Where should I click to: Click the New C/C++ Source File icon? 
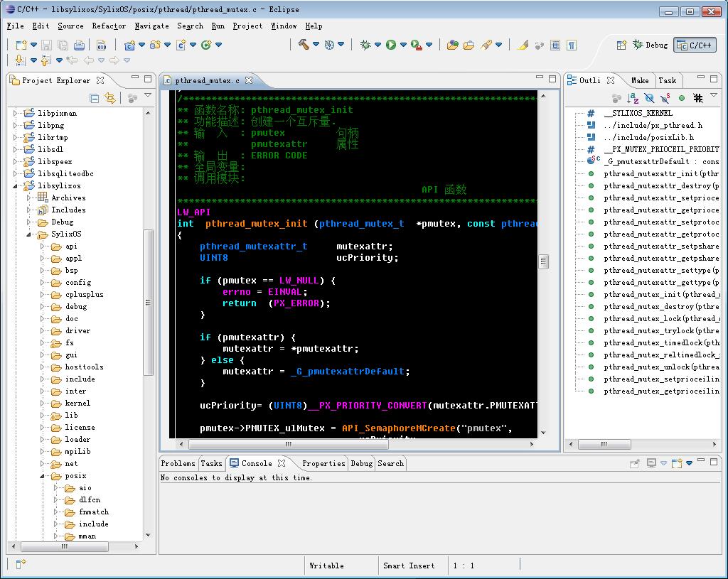(181, 45)
